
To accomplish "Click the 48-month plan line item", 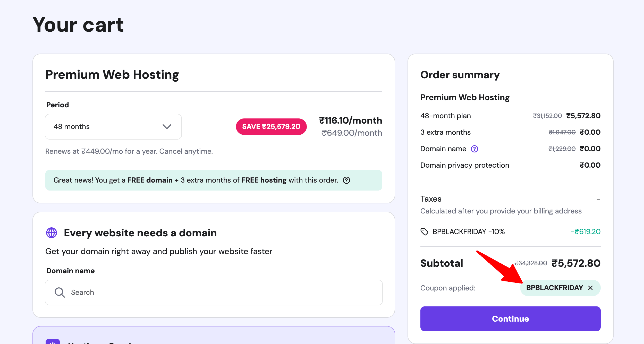I will point(445,116).
